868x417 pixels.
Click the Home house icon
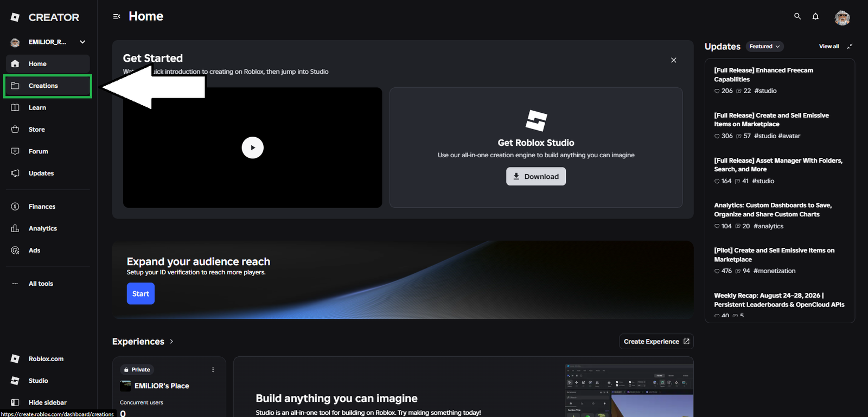pyautogui.click(x=15, y=64)
